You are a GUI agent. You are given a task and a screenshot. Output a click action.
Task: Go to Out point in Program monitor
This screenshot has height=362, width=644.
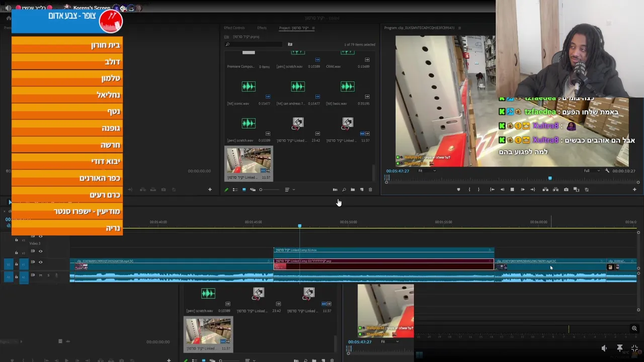click(x=533, y=190)
